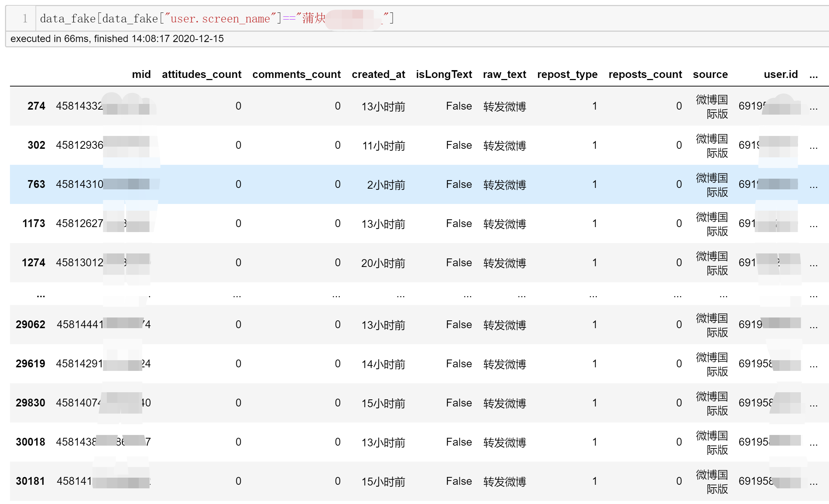Click the created_at column header
This screenshot has height=504, width=829.
[x=378, y=74]
